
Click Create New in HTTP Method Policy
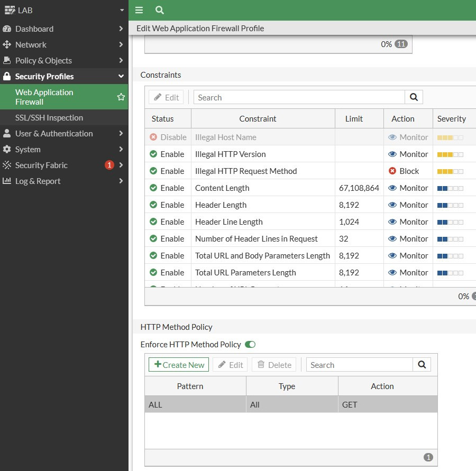coord(179,364)
